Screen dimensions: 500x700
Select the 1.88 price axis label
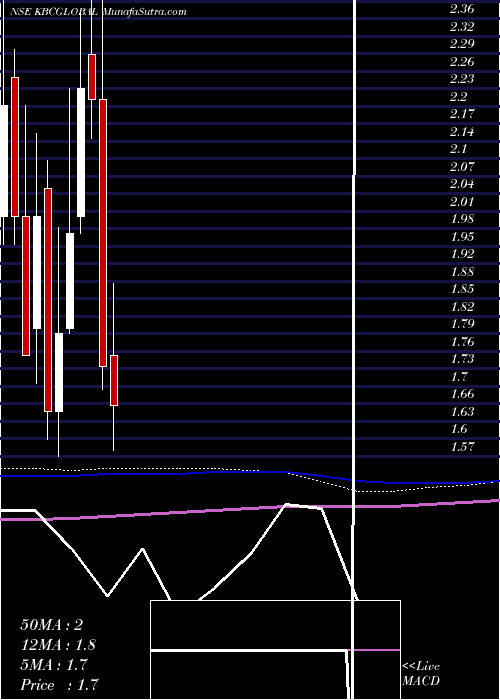[462, 272]
